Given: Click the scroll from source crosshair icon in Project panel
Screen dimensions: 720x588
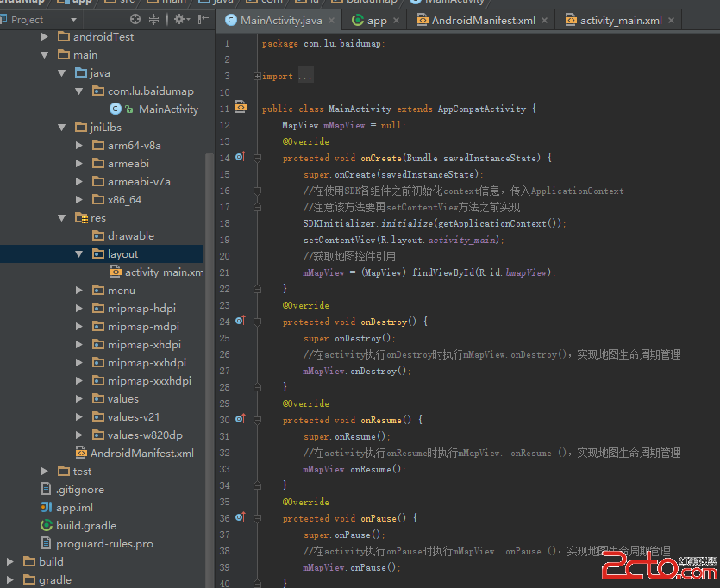Looking at the screenshot, I should pos(135,19).
